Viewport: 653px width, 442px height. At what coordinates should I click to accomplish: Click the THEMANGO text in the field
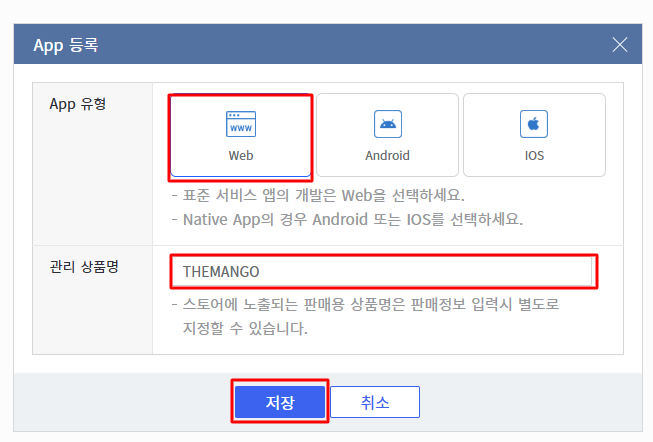(221, 272)
